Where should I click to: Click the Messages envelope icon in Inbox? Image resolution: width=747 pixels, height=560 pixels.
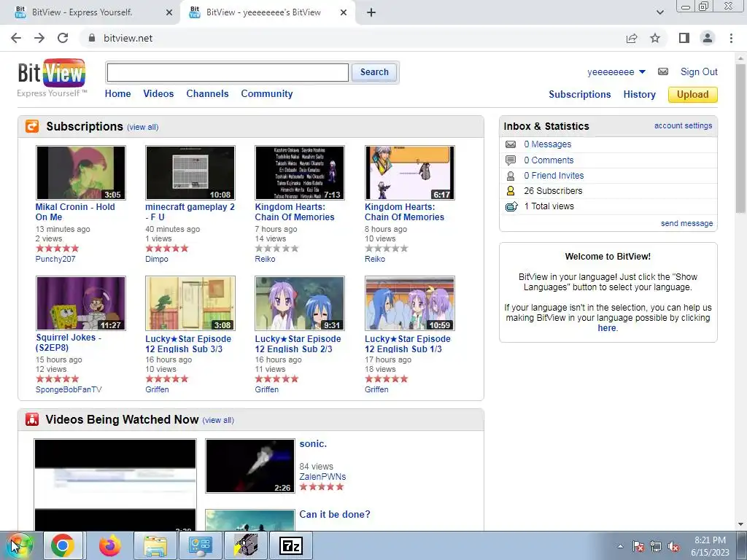[x=511, y=144]
